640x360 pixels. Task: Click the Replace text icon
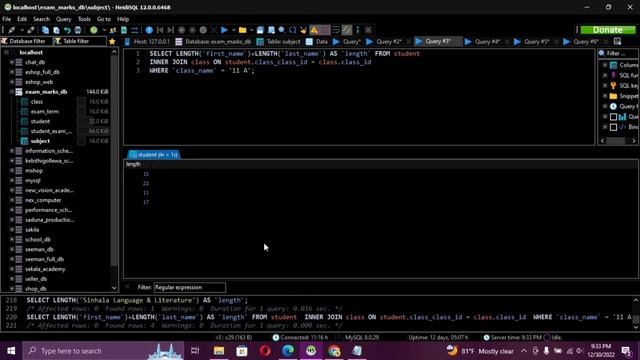point(292,30)
